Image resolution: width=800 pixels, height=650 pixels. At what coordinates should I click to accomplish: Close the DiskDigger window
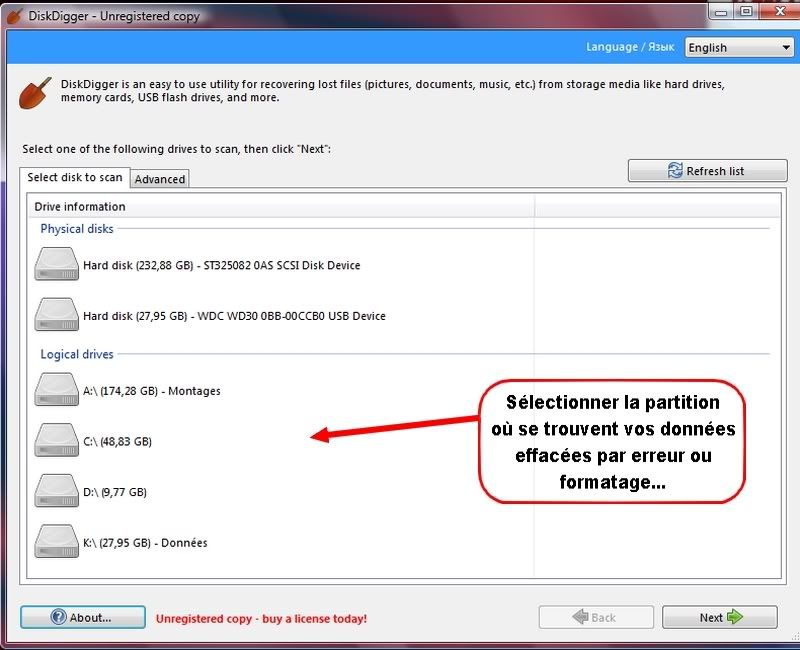tap(780, 11)
